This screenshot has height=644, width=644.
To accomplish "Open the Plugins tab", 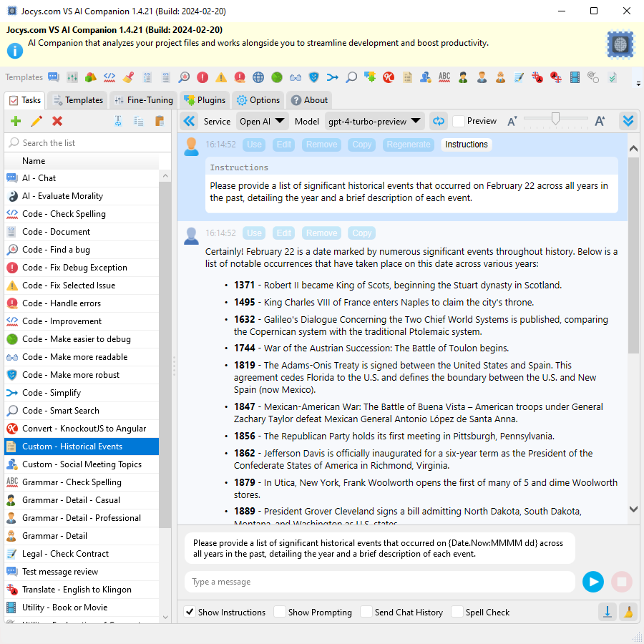I will 205,99.
